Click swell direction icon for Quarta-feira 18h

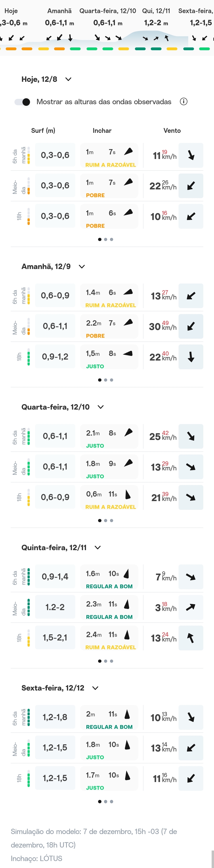click(x=128, y=494)
